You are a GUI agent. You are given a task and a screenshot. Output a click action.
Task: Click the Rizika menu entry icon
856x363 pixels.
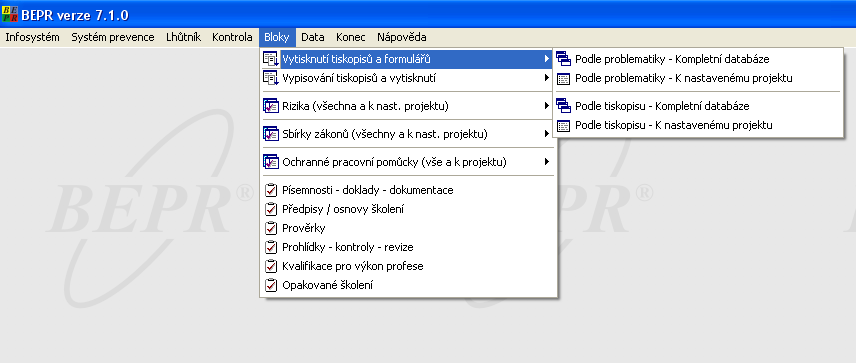coord(271,106)
